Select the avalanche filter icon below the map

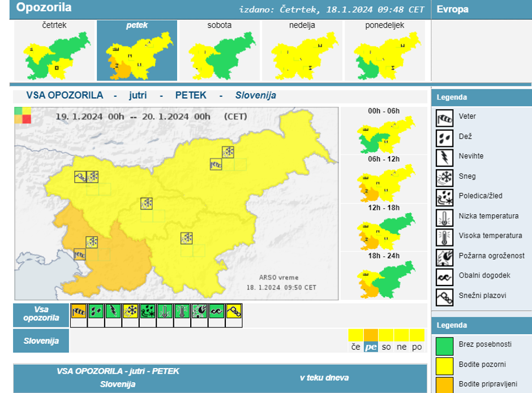[234, 310]
